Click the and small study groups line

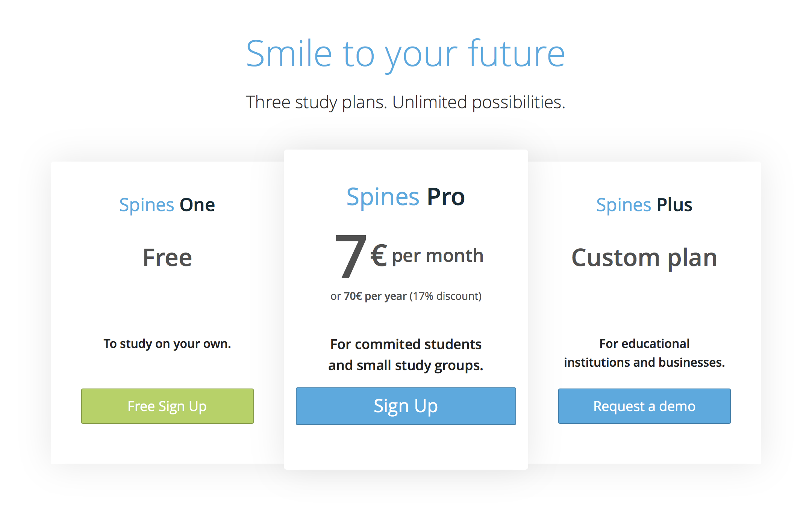click(x=406, y=365)
